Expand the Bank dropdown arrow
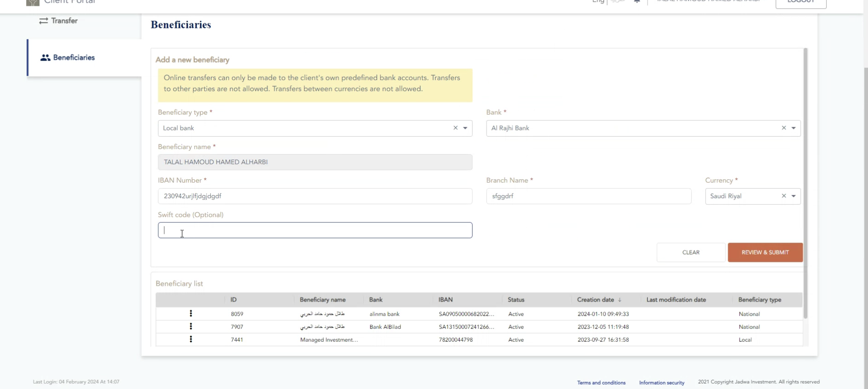 [x=793, y=128]
